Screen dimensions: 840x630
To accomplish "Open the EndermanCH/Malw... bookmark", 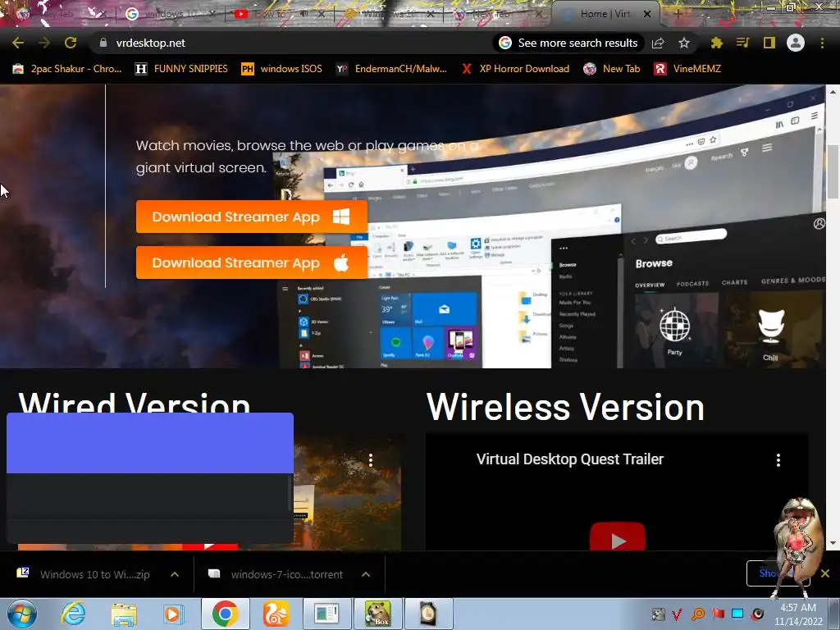I will click(391, 69).
